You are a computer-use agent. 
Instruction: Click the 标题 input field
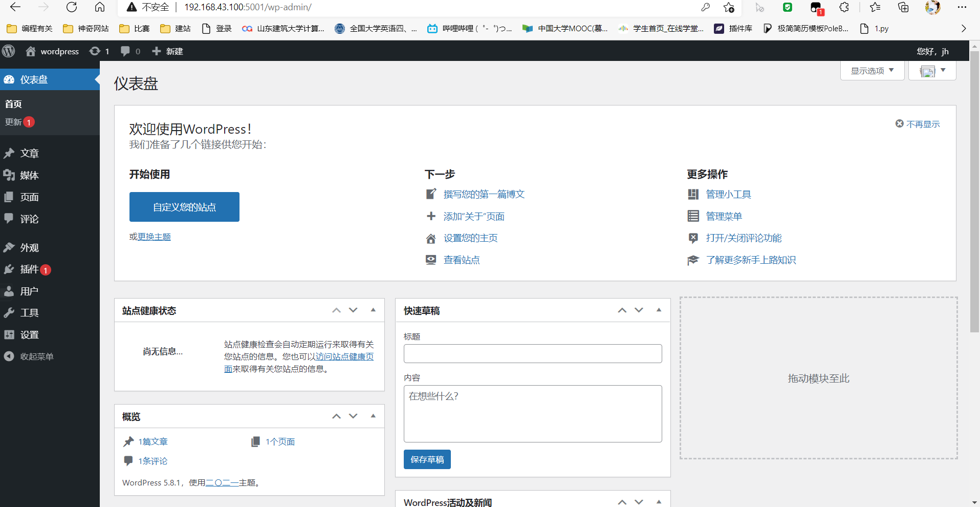[x=533, y=354]
